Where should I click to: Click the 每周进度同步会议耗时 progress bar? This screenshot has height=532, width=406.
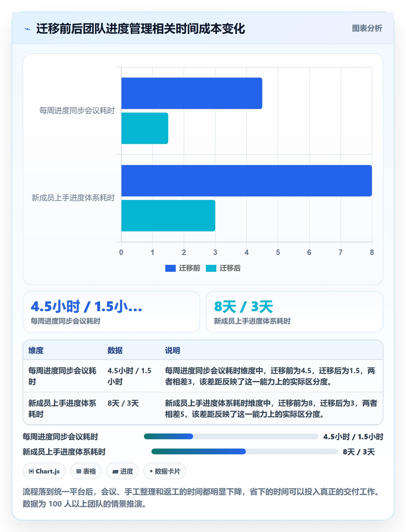click(231, 436)
